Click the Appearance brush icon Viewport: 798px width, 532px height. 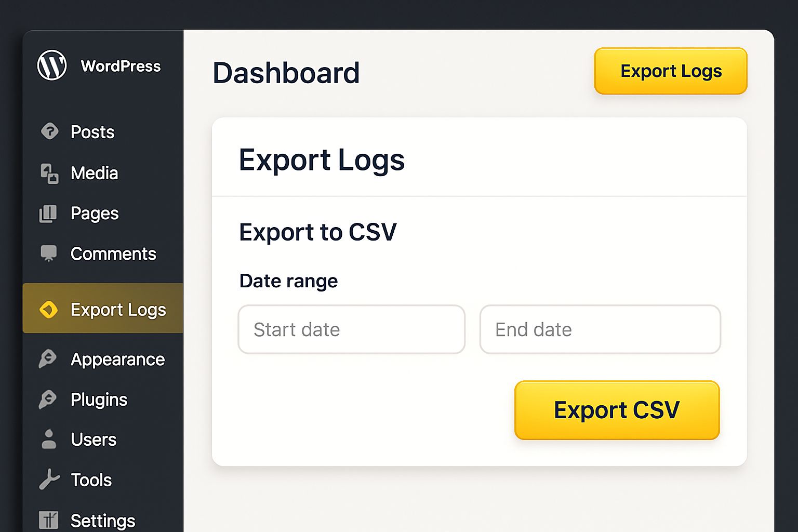click(x=48, y=359)
